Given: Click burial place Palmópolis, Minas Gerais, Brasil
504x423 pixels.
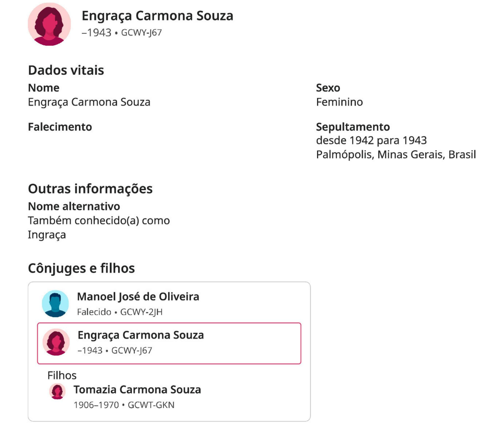Looking at the screenshot, I should pyautogui.click(x=396, y=155).
